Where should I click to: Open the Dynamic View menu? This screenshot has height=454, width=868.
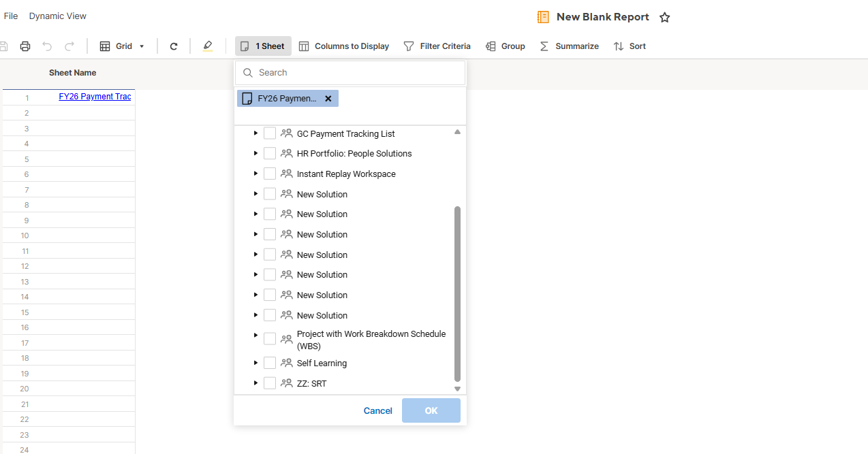(57, 16)
